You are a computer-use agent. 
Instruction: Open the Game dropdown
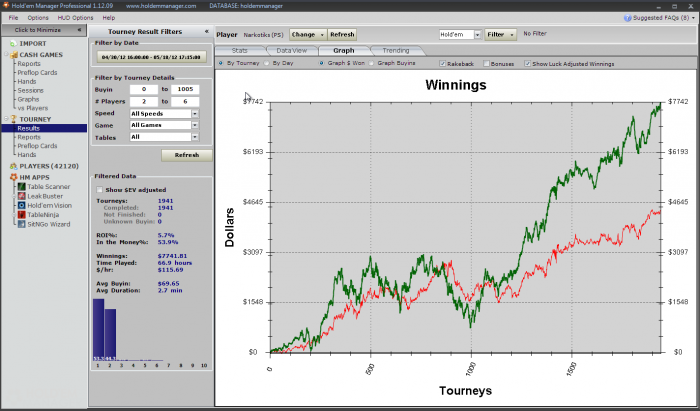click(195, 125)
